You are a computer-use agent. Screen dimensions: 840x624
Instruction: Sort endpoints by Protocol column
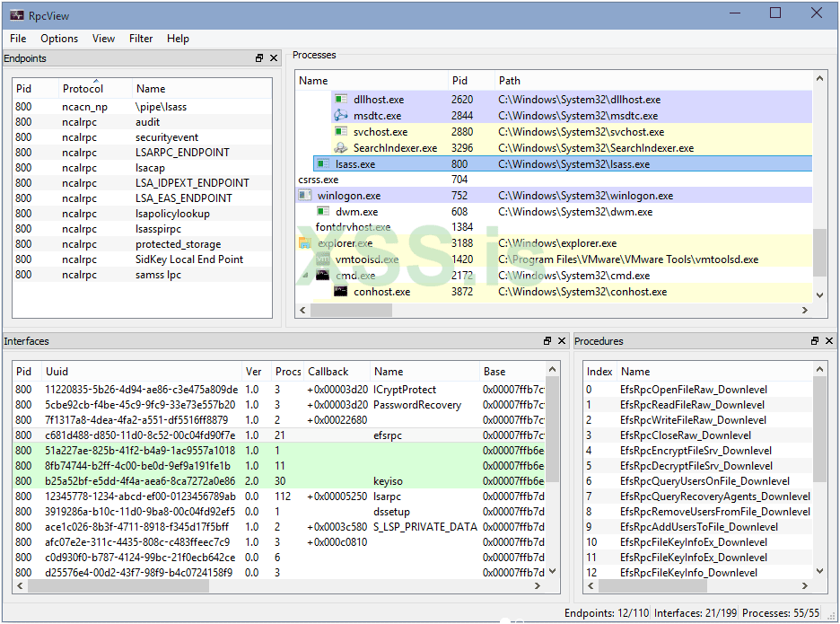83,89
